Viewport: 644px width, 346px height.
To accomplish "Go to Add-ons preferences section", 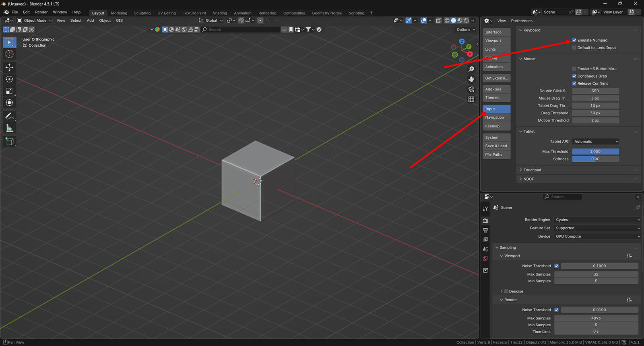I will (493, 89).
